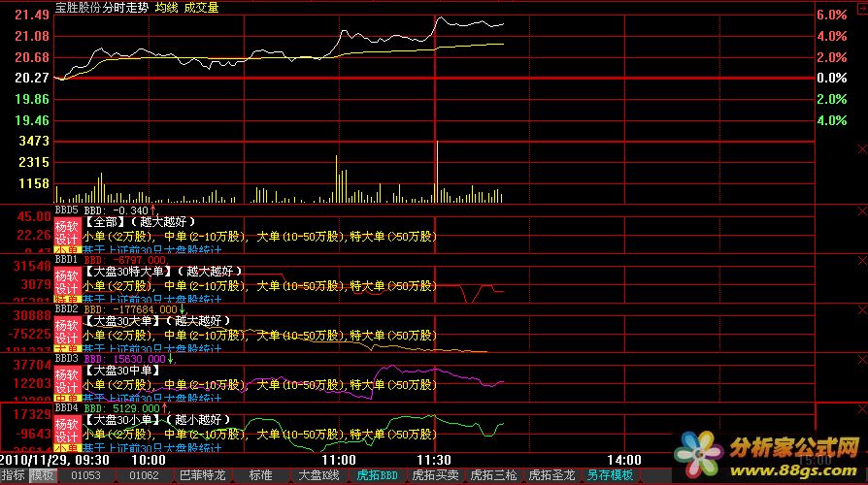This screenshot has width=868, height=485.
Task: Close the BBD4 indicator panel with its X
Action: coord(862,409)
